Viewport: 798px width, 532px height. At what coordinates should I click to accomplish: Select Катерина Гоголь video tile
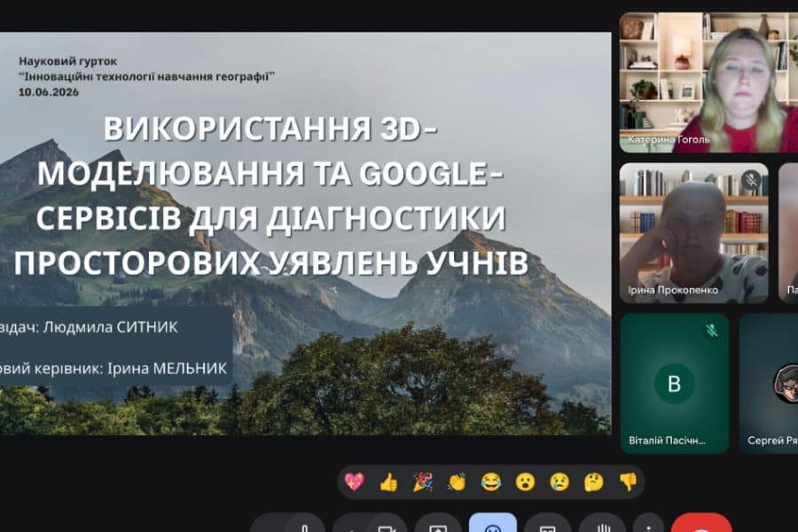(x=708, y=82)
